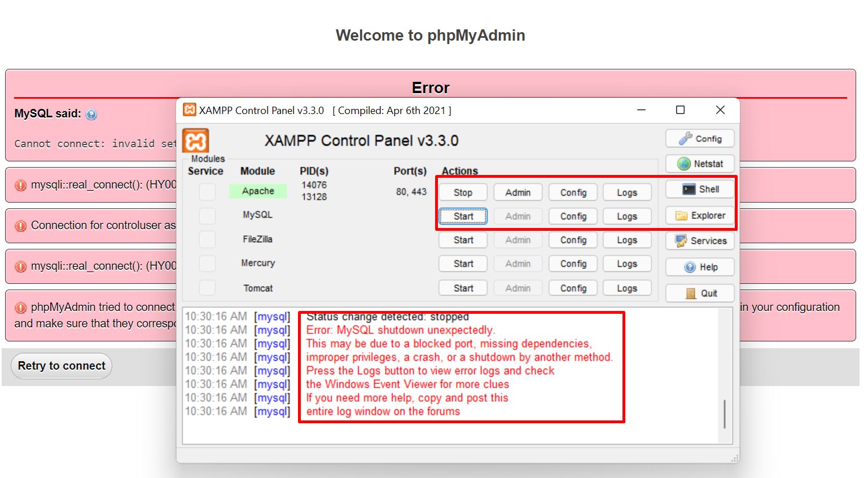Viewport: 868px width, 478px height.
Task: Click the 'Cannot connect: invalid' error message text
Action: [95, 144]
